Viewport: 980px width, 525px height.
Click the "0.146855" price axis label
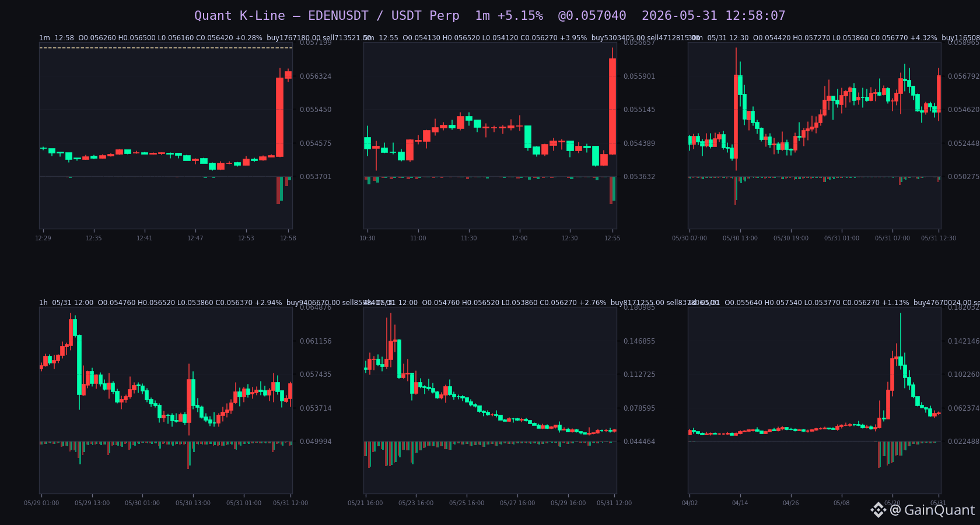639,341
